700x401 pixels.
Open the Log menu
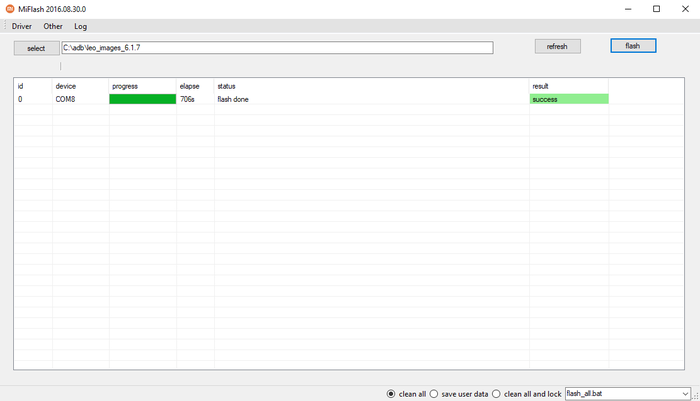tap(81, 26)
